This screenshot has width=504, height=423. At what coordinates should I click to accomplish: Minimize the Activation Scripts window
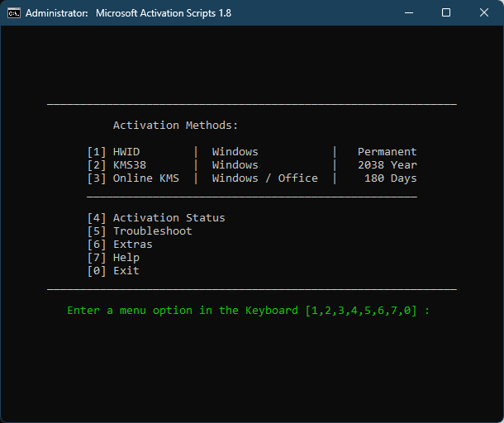[408, 13]
